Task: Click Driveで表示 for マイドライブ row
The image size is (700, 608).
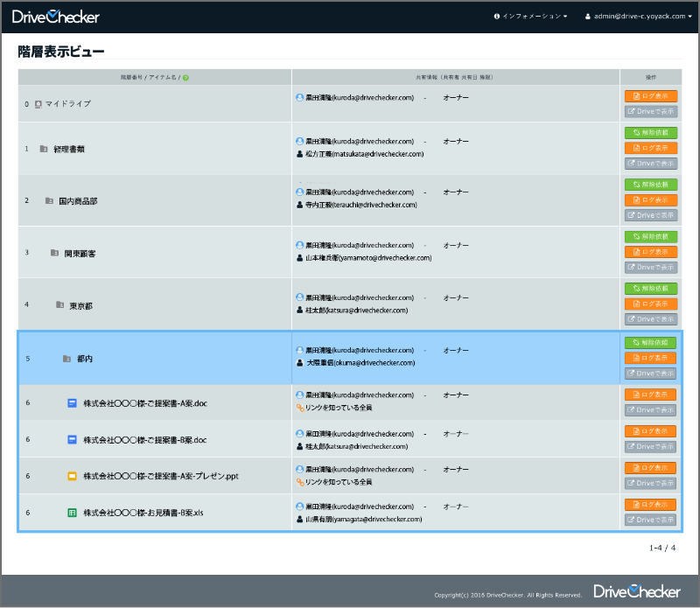Action: tap(651, 112)
